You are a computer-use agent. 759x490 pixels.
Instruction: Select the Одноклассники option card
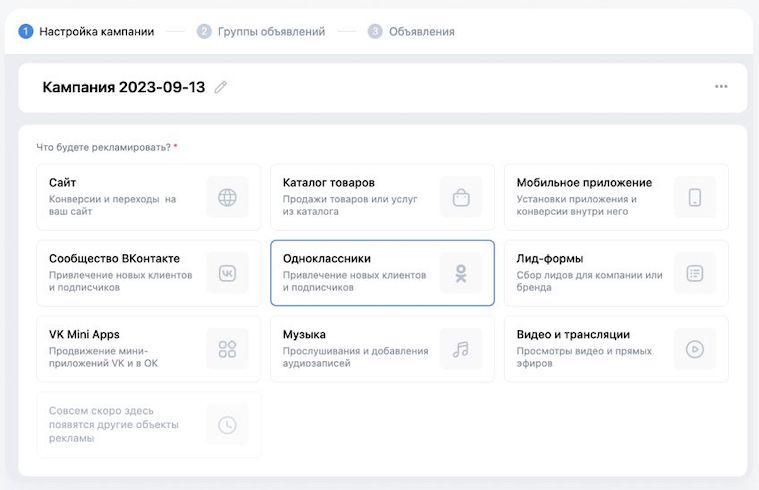click(x=382, y=273)
